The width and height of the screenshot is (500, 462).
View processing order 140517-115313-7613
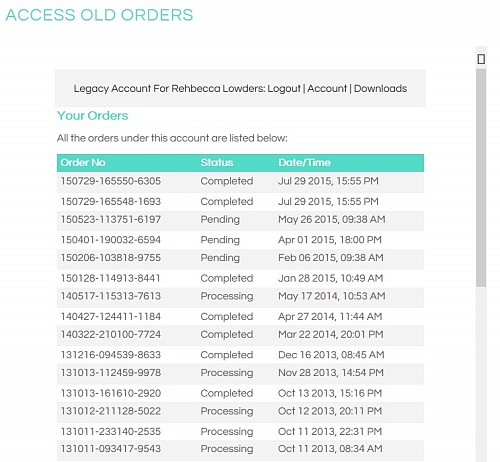pyautogui.click(x=111, y=296)
